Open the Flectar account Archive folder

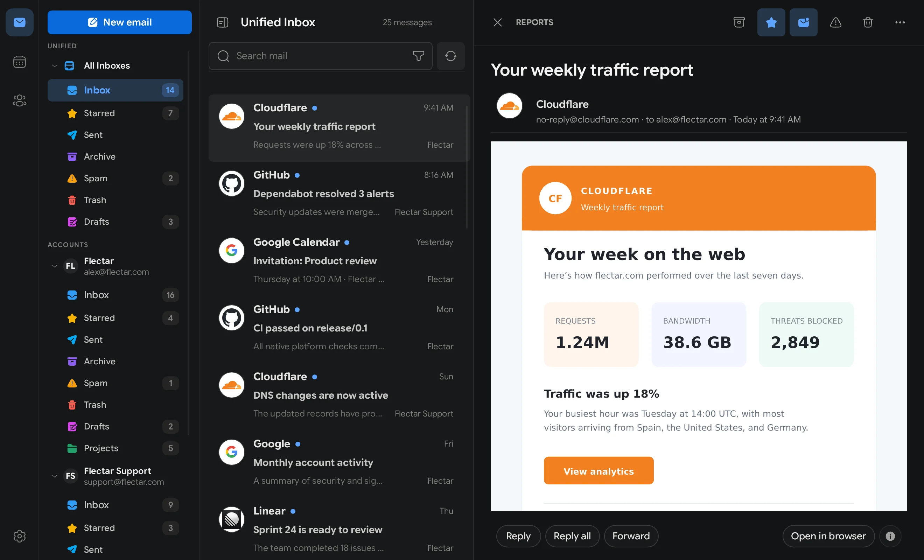(x=115, y=362)
